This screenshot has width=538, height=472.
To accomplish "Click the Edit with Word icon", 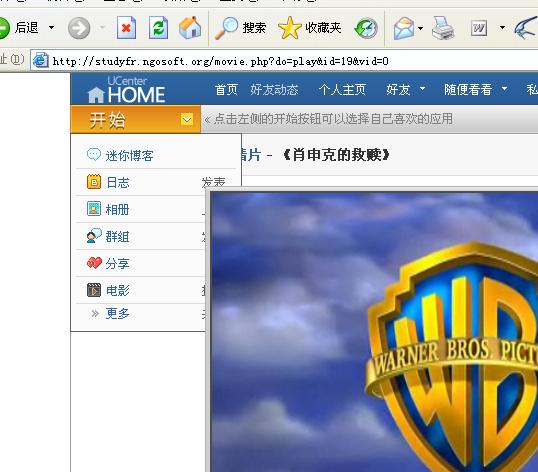I will [479, 28].
